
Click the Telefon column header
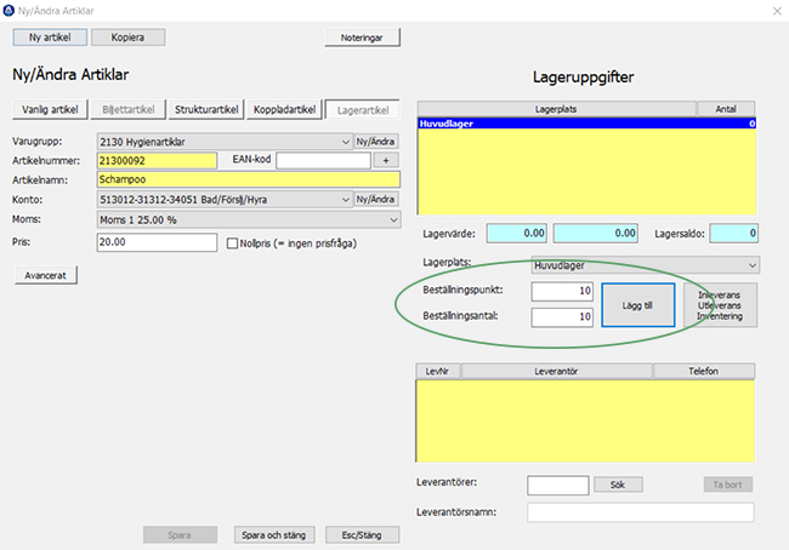coord(703,371)
